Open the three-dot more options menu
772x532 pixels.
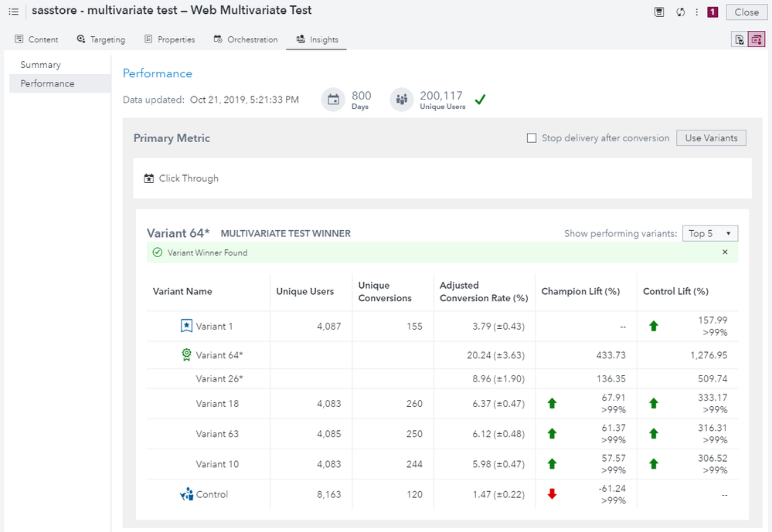(697, 12)
